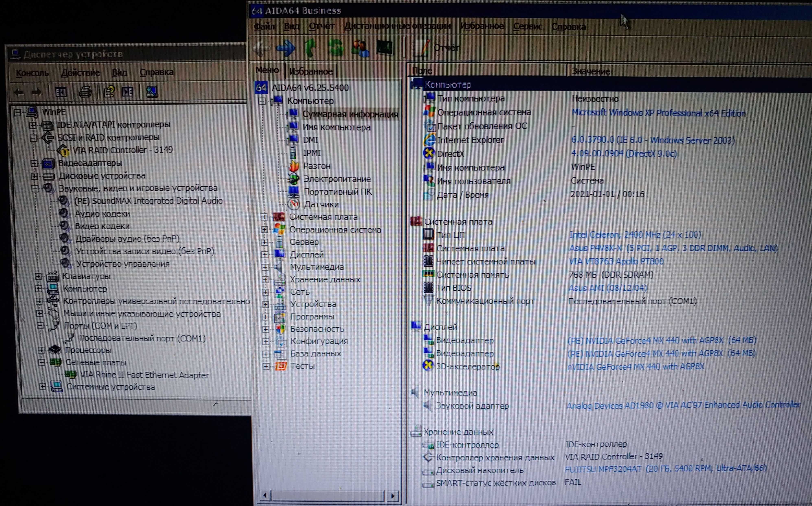Open the Вид menu in AIDA64
812x506 pixels.
tap(292, 26)
